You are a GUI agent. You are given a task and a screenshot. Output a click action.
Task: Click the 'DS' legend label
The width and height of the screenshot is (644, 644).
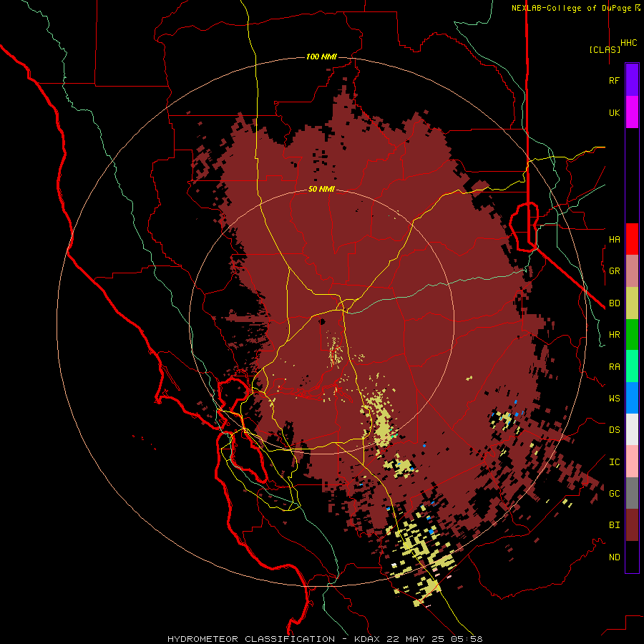pyautogui.click(x=614, y=430)
